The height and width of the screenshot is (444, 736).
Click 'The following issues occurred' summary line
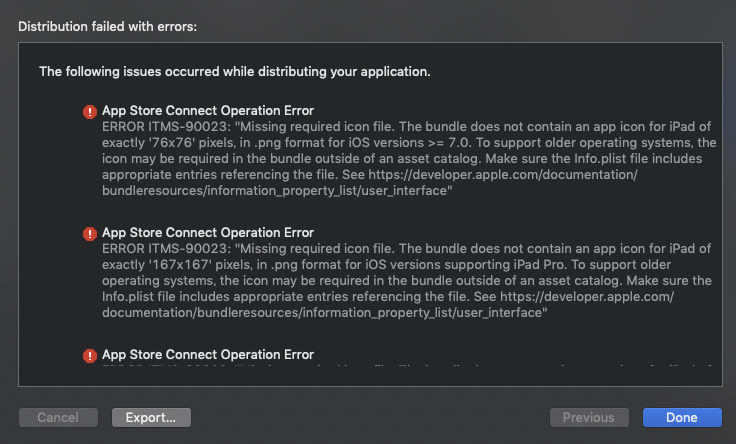point(235,72)
